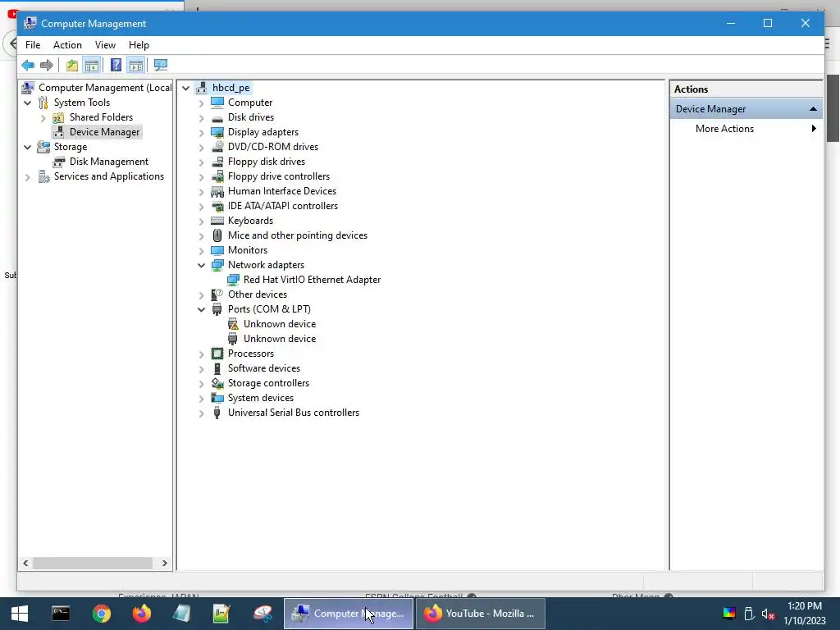The width and height of the screenshot is (840, 630).
Task: Click console tree scroll left arrow
Action: (x=25, y=563)
